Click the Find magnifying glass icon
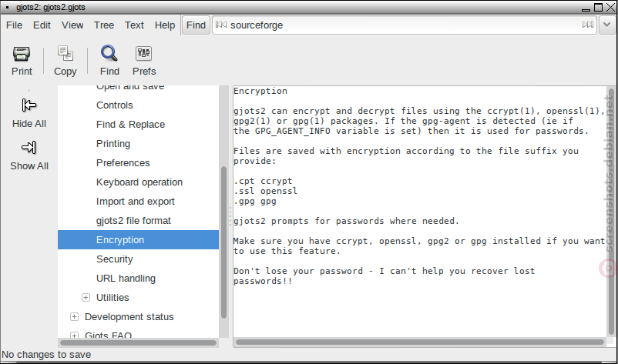 pos(109,54)
